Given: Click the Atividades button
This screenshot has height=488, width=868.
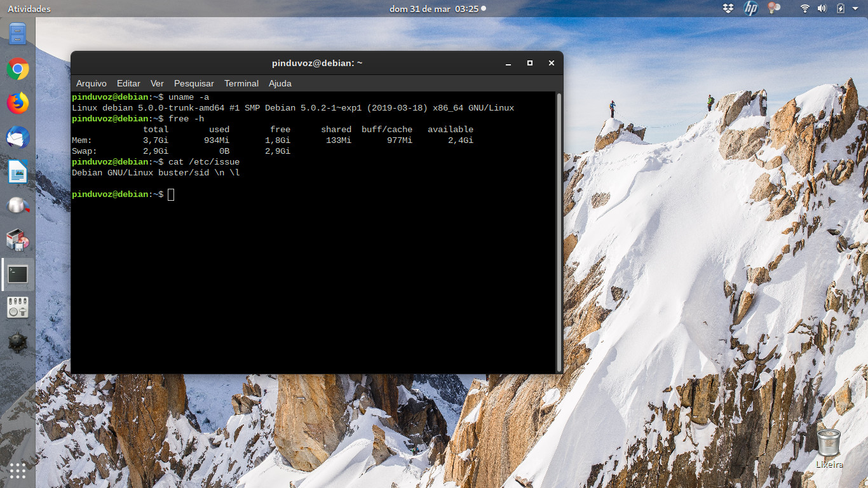Looking at the screenshot, I should tap(29, 9).
